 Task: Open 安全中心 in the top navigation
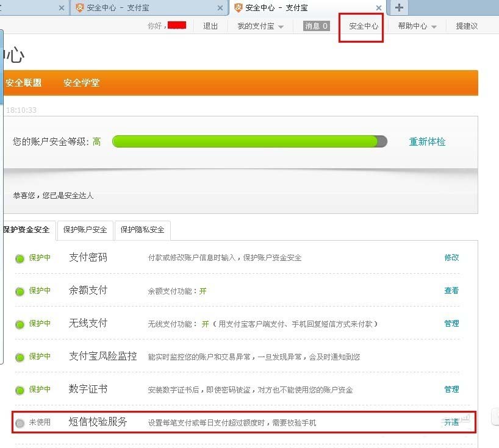point(364,26)
